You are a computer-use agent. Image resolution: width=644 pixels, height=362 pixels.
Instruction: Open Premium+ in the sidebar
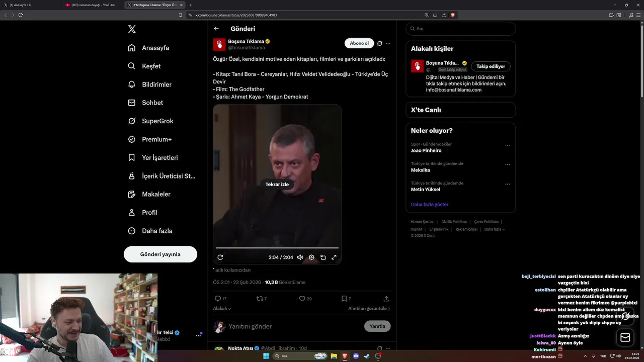(149, 139)
